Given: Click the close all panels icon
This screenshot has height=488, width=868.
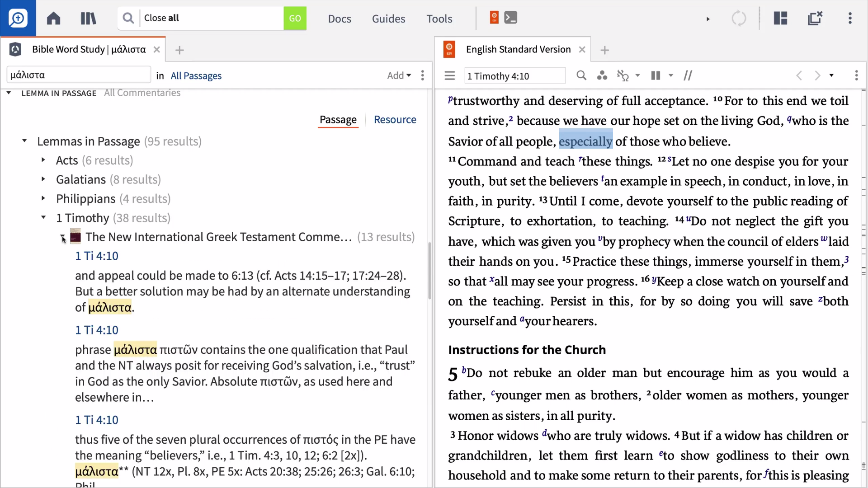Looking at the screenshot, I should (x=815, y=18).
